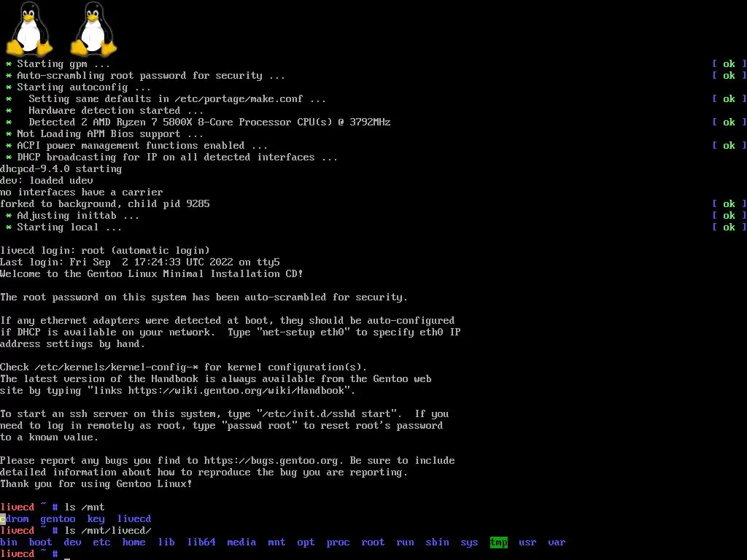Click the first Tux penguin logo
Image resolution: width=747 pixels, height=560 pixels.
pos(29,29)
